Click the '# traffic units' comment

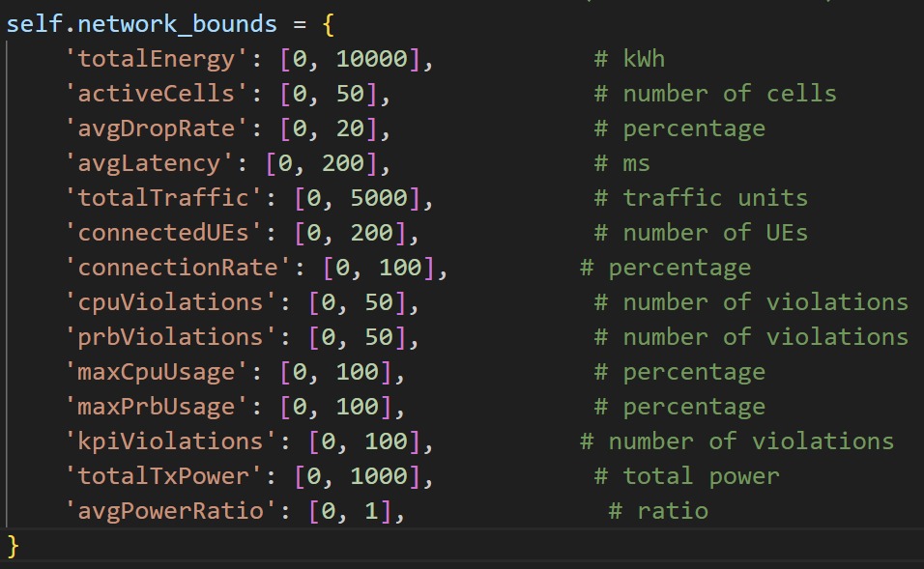701,198
